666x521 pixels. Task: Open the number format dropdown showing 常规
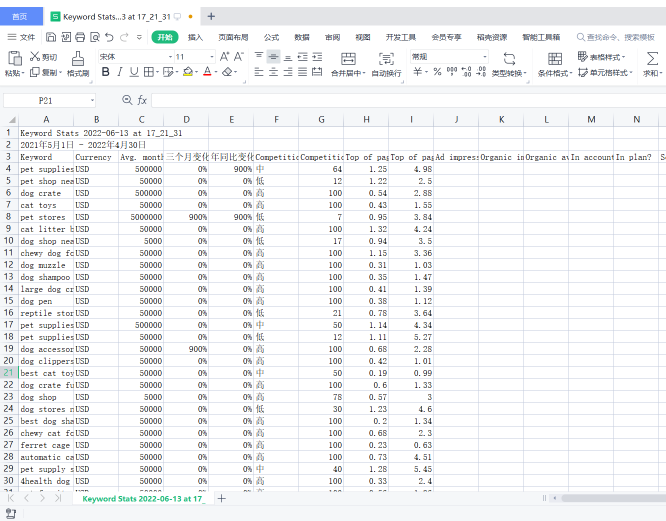coord(448,57)
